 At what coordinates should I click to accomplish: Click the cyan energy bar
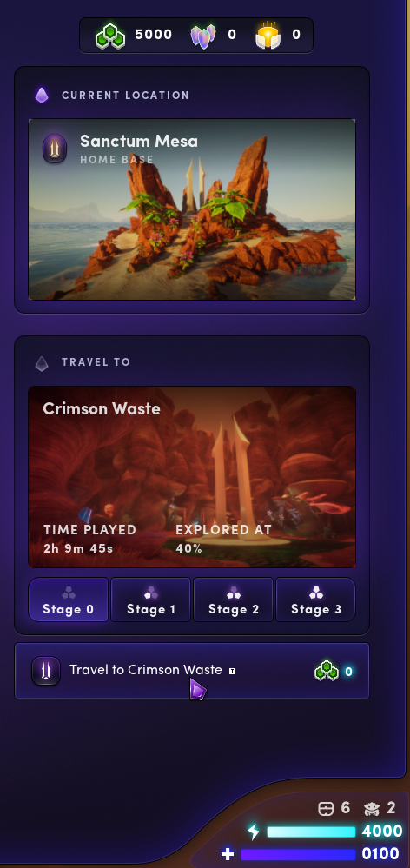(x=311, y=832)
